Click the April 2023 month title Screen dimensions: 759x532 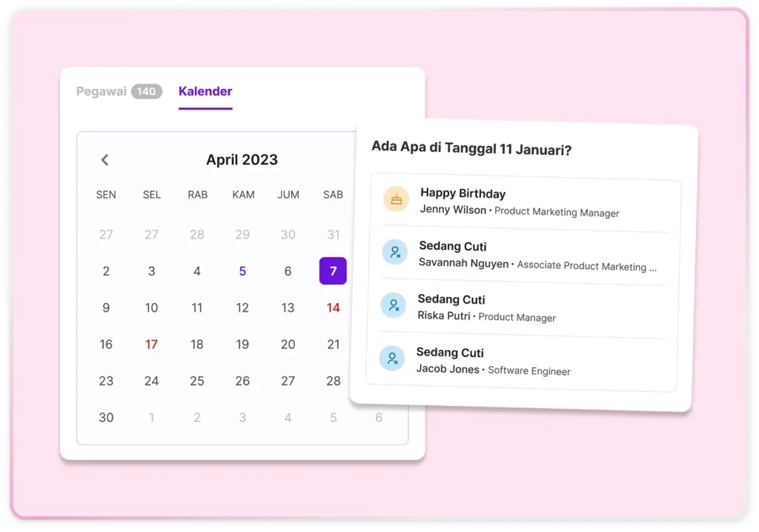point(242,159)
